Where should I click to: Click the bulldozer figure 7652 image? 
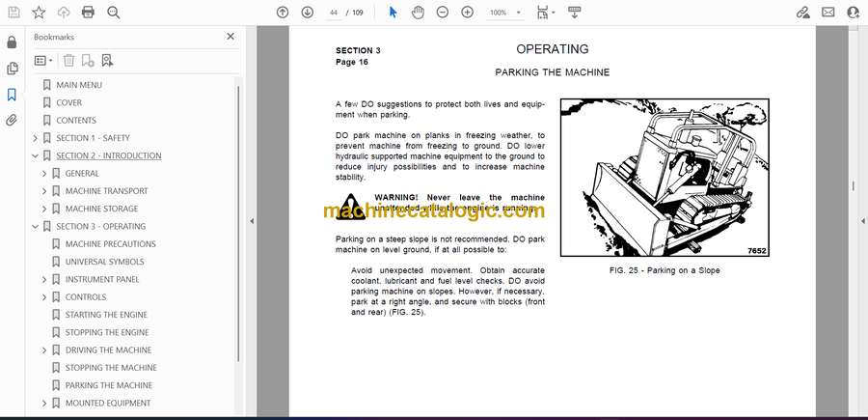click(x=665, y=178)
